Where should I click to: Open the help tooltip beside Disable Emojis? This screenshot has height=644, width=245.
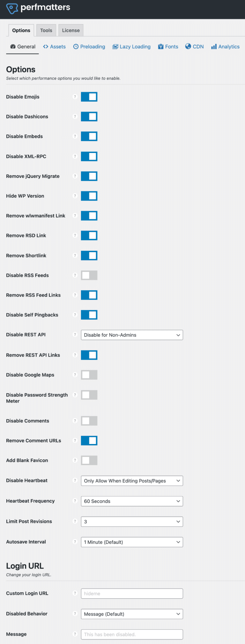(75, 97)
